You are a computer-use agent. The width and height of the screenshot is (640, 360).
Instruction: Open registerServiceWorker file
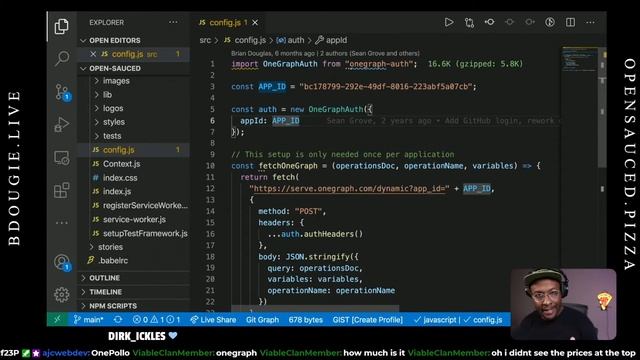click(145, 205)
